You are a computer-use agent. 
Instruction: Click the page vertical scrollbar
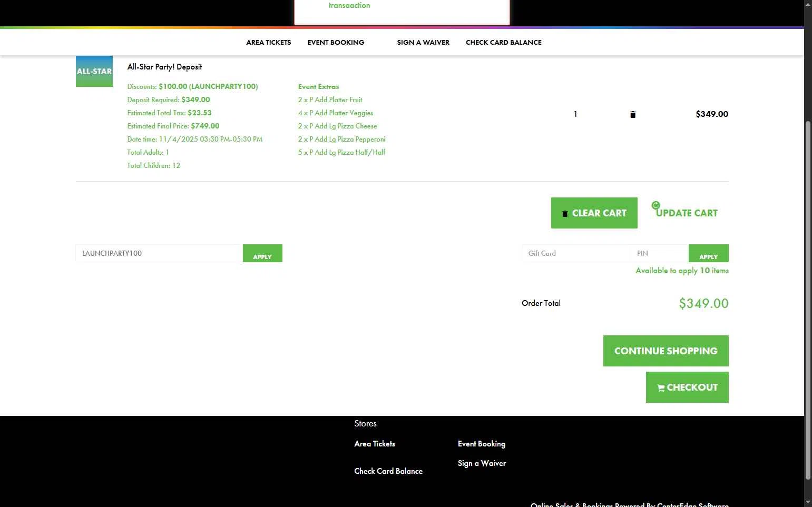(x=808, y=300)
